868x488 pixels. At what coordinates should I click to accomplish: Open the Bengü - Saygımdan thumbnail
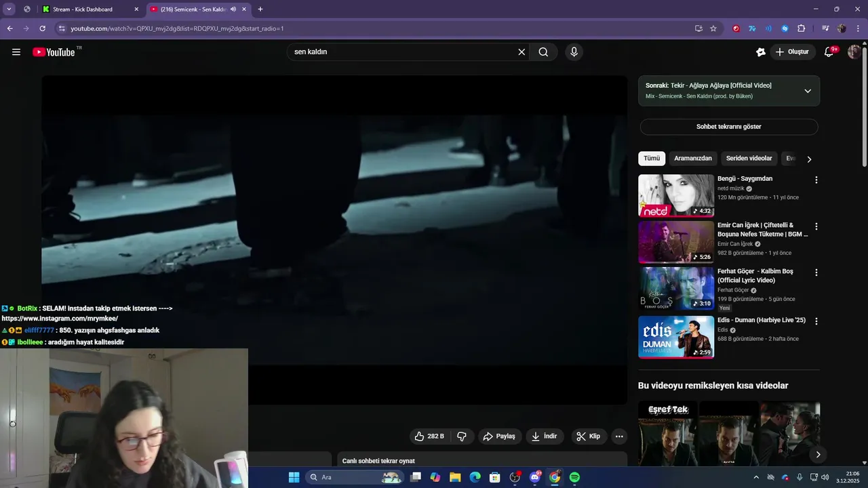(x=676, y=196)
